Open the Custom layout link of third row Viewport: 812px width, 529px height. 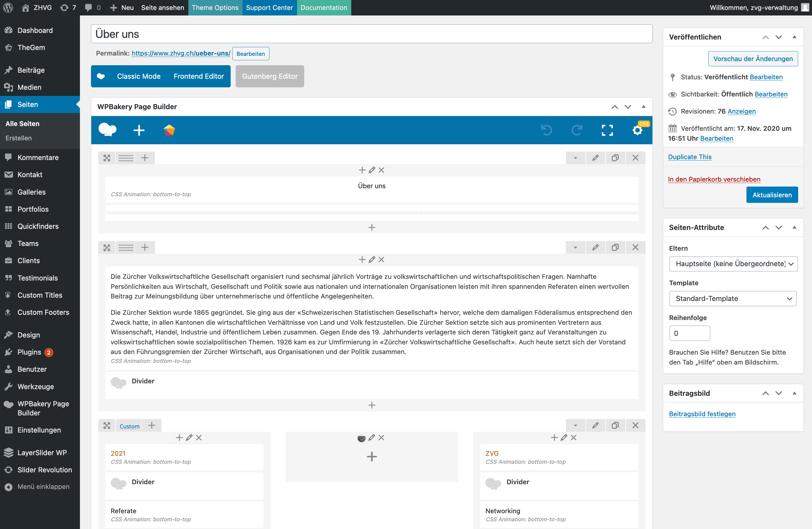(129, 426)
